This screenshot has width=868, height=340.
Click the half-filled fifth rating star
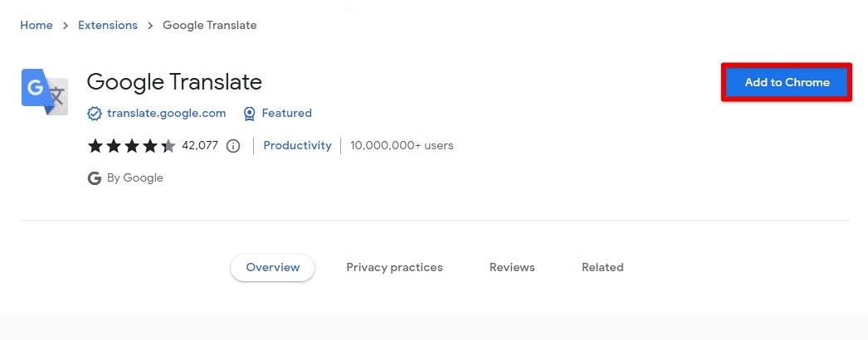(x=168, y=146)
